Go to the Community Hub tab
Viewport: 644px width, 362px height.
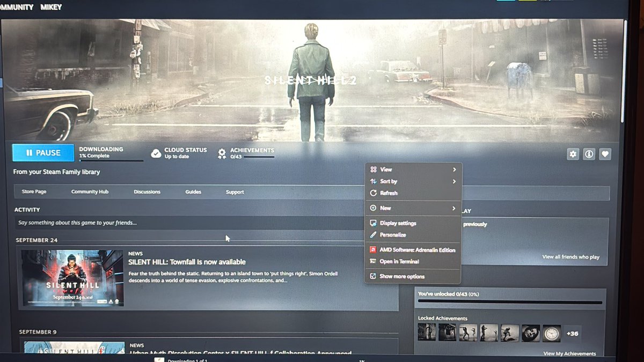[90, 192]
